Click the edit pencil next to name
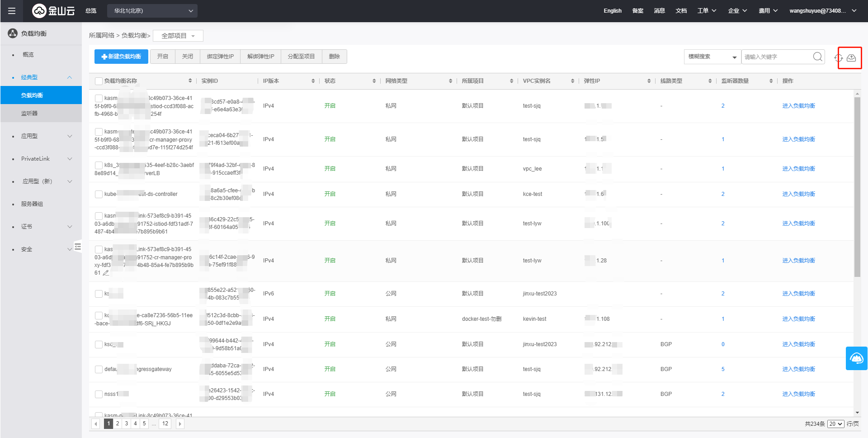The image size is (868, 438). pyautogui.click(x=106, y=273)
